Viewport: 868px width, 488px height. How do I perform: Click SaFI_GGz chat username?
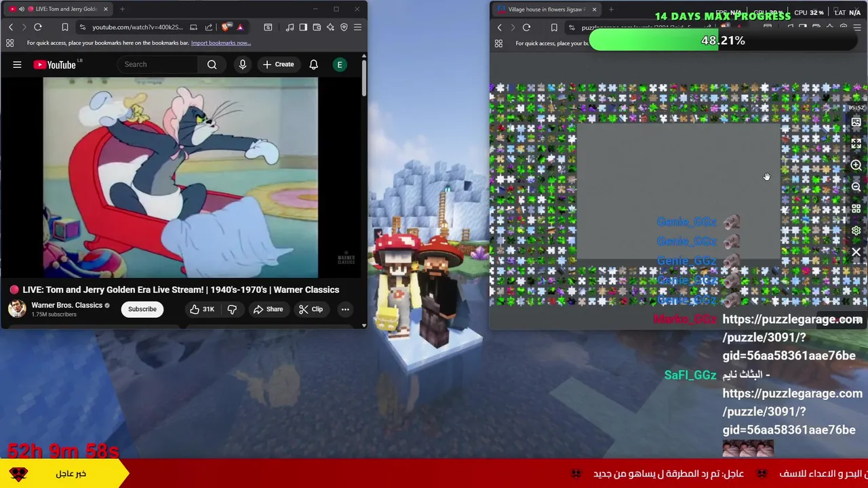(x=690, y=375)
